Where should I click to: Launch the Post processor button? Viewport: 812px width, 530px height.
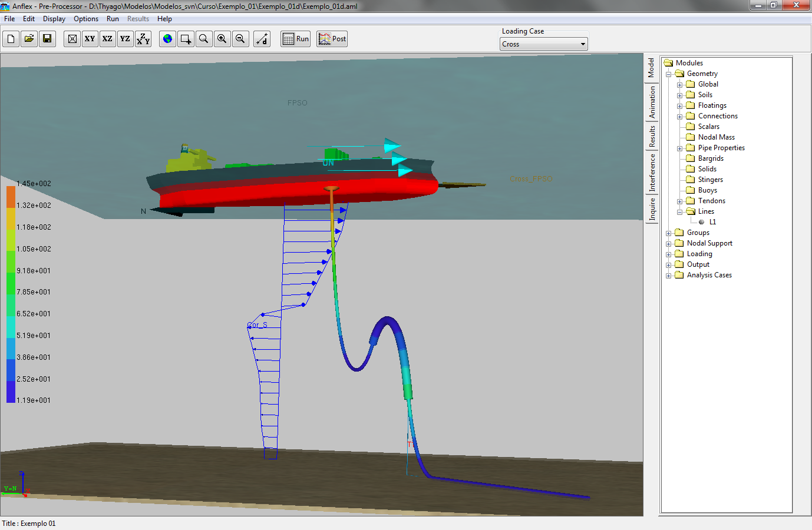(332, 39)
